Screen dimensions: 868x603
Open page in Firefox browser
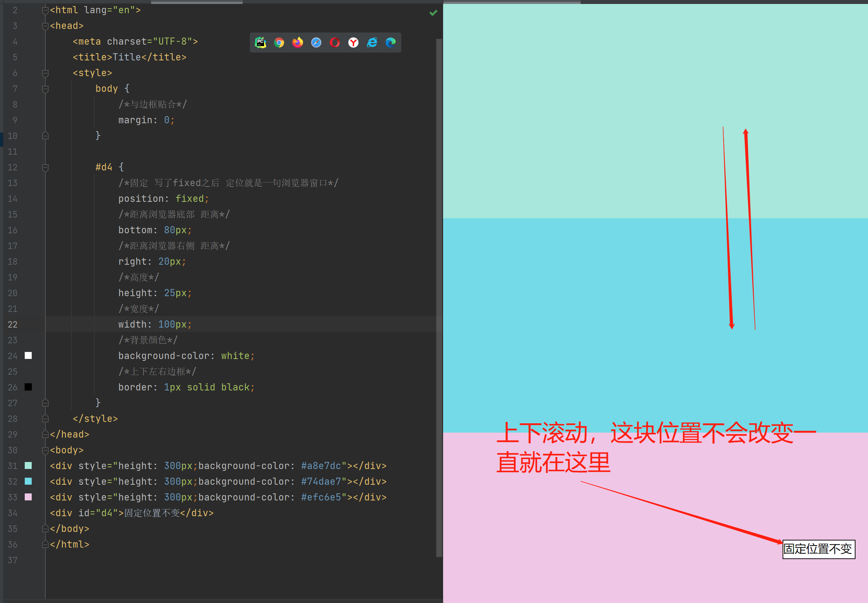[297, 42]
